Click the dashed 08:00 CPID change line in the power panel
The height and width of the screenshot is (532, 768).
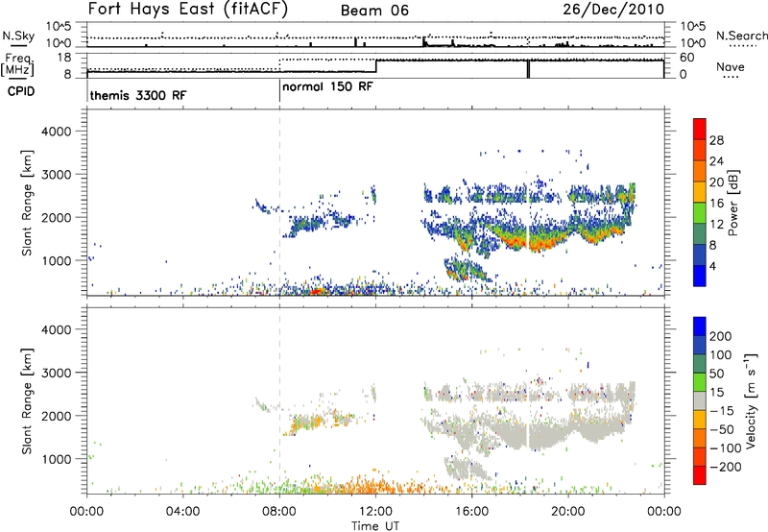coord(279,203)
